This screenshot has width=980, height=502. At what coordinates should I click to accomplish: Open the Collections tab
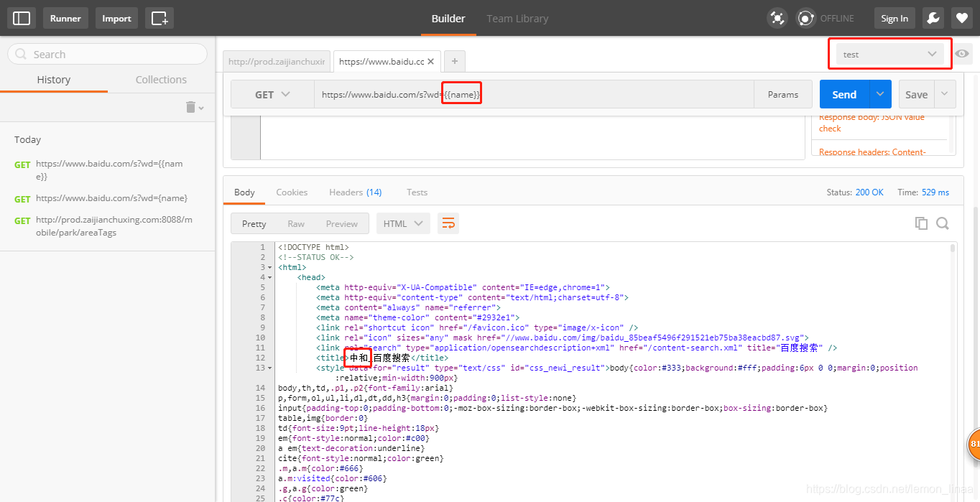coord(161,80)
